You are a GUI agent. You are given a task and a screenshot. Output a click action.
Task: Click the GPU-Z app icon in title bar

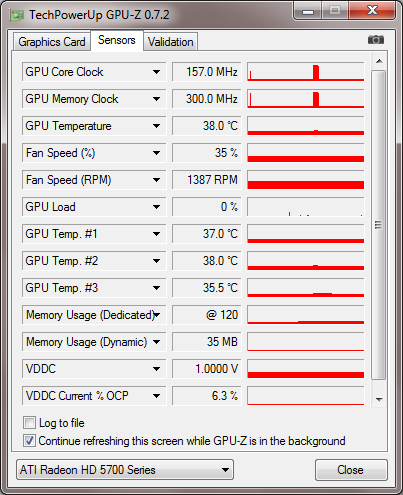click(17, 15)
